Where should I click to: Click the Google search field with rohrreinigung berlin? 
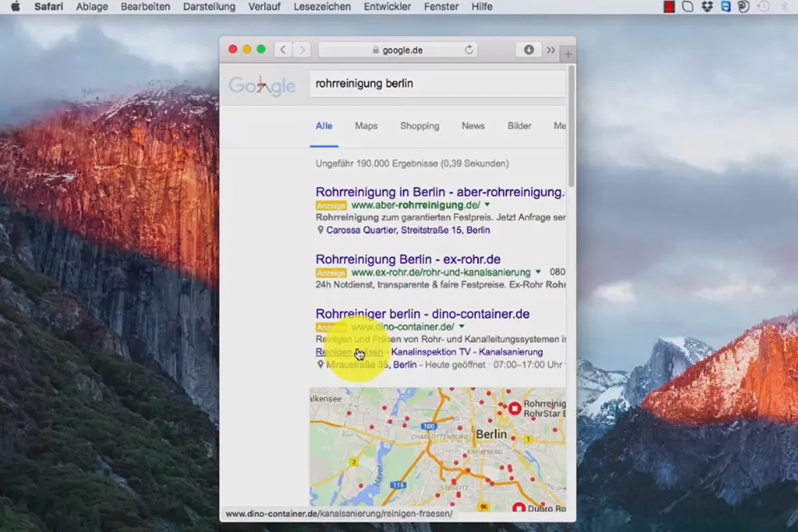[x=438, y=84]
